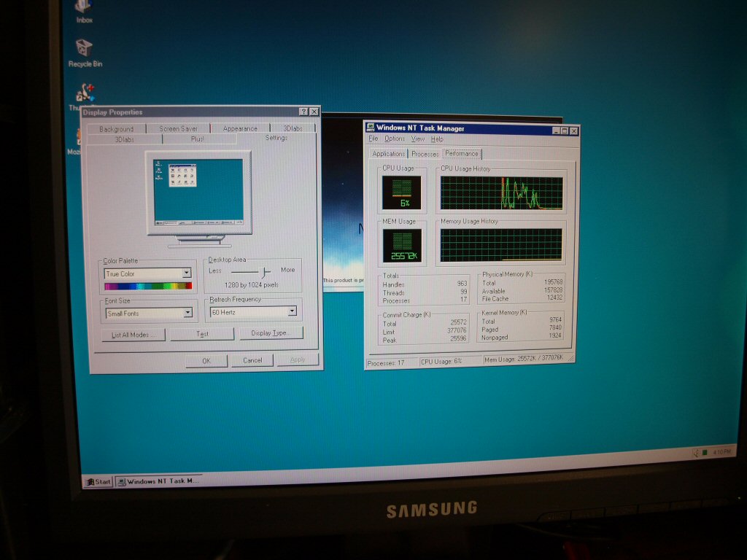Click Kernel Memory Nonpaged value 1924
747x560 pixels.
point(555,335)
